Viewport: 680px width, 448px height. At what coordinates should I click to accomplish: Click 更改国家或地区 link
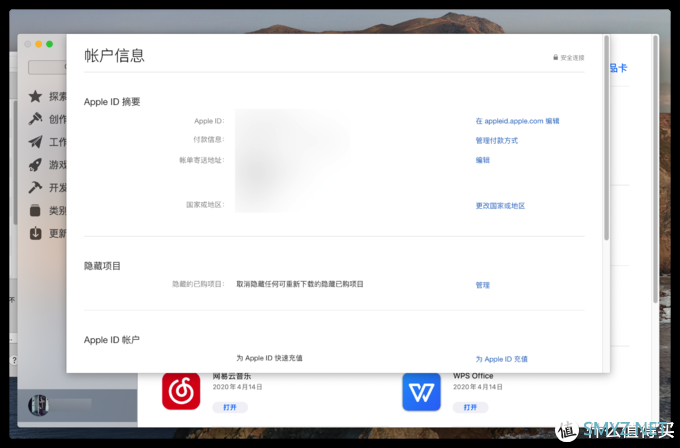pyautogui.click(x=500, y=206)
